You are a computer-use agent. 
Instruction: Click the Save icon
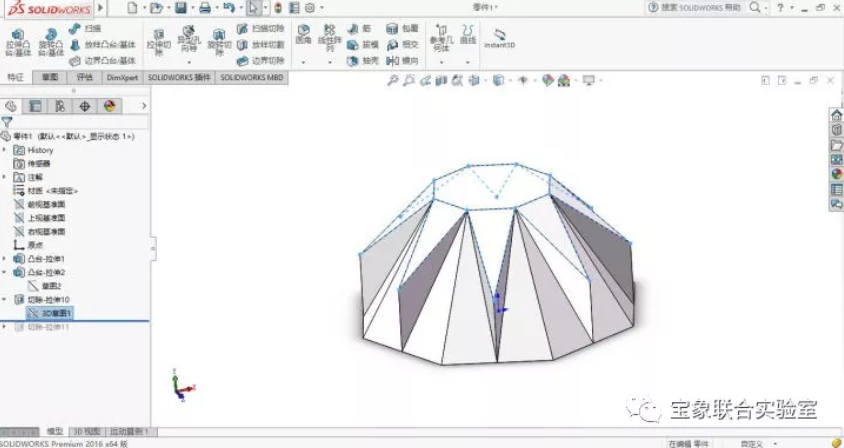180,8
